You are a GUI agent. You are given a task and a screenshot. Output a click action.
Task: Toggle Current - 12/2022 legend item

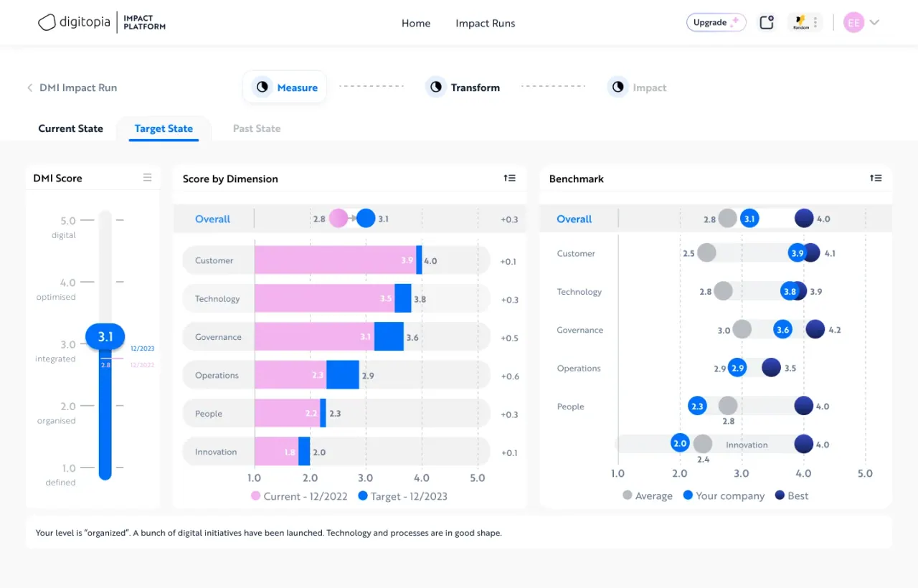pyautogui.click(x=301, y=496)
